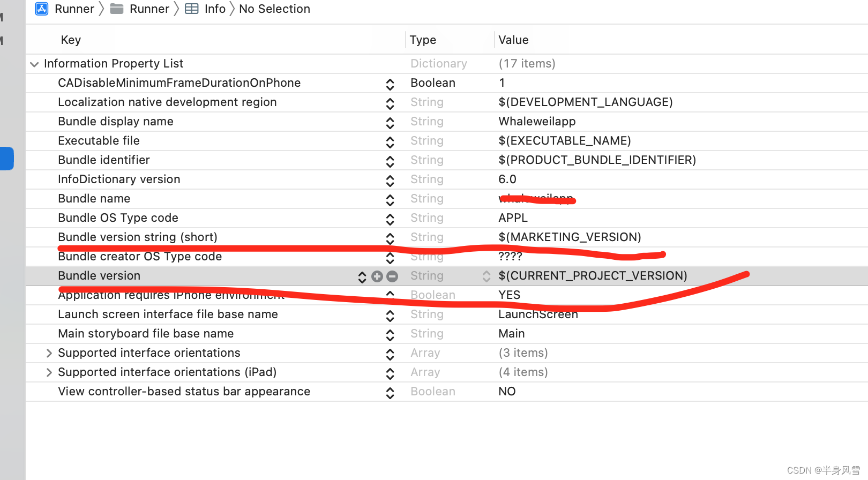This screenshot has height=480, width=868.
Task: Click the Key column header
Action: (71, 40)
